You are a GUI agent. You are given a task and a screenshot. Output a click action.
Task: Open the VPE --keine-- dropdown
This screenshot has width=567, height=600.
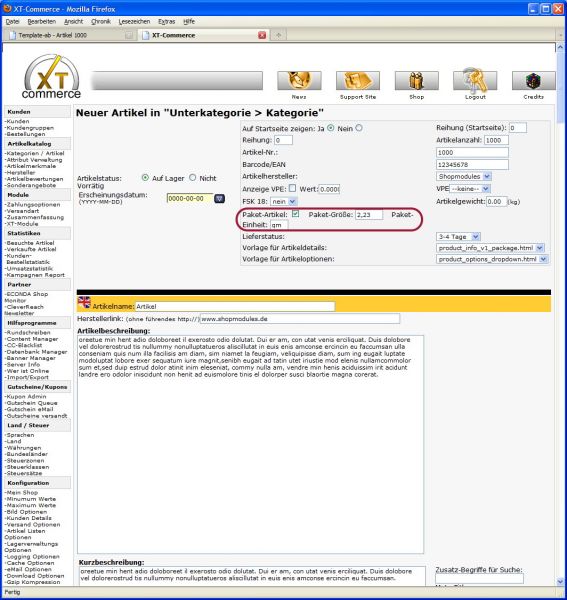point(470,189)
